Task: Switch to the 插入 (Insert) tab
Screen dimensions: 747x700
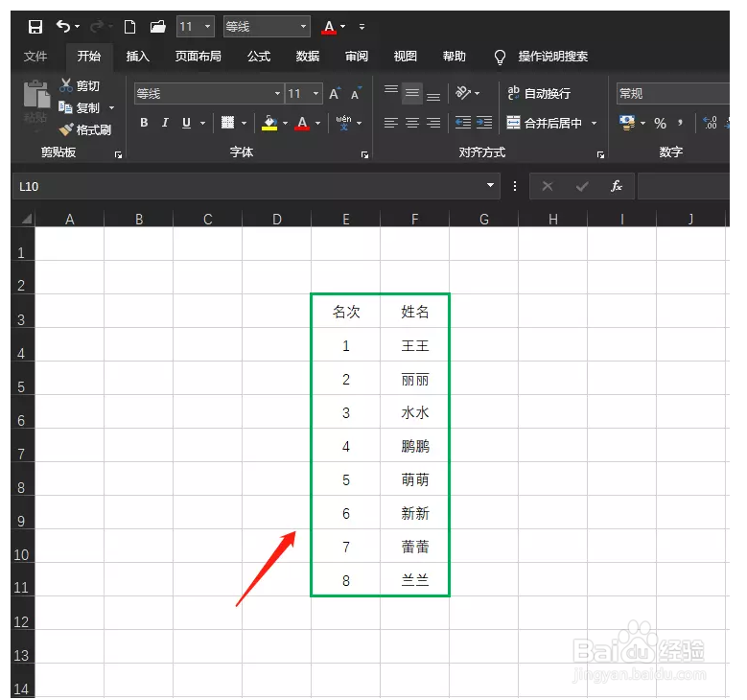Action: click(x=138, y=57)
